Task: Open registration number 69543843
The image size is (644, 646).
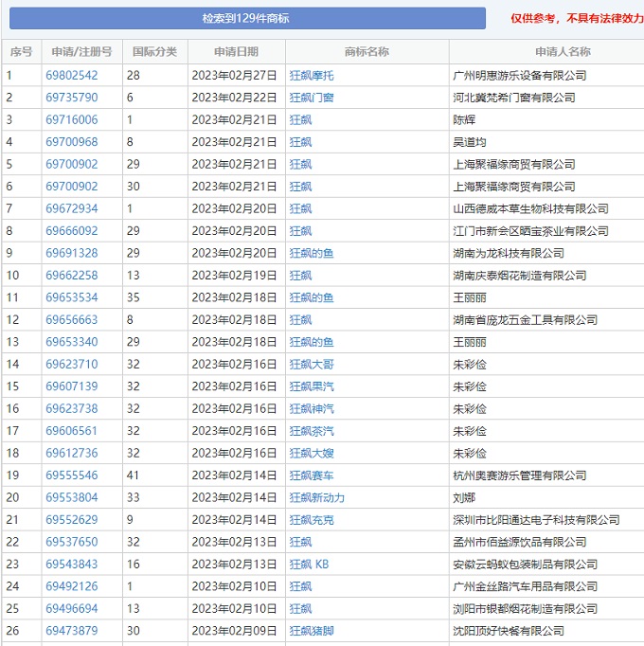Action: (72, 565)
